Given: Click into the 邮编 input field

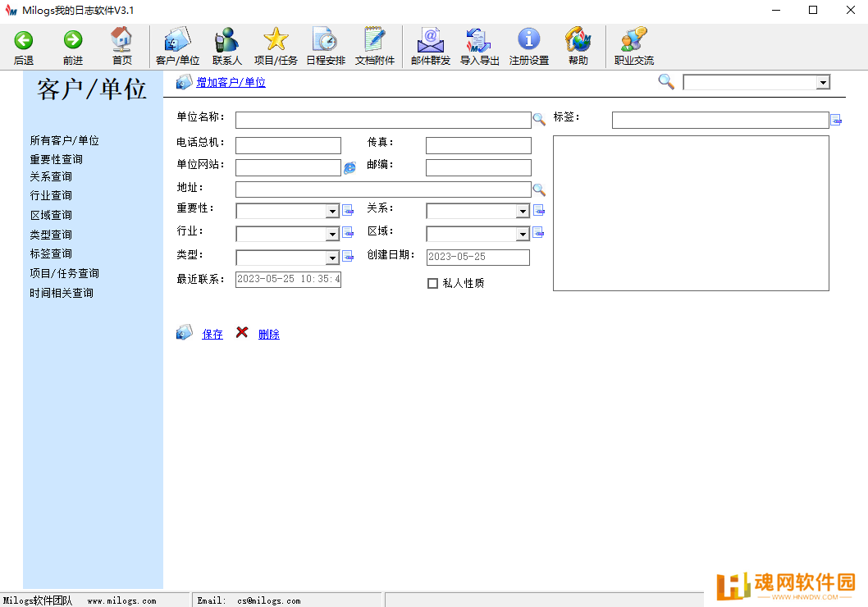Looking at the screenshot, I should click(478, 167).
